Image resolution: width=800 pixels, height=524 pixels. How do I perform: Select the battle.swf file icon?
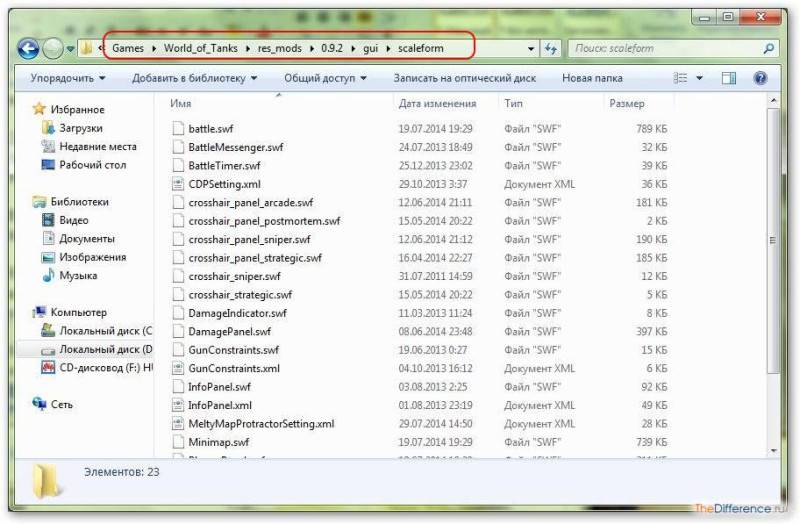178,128
